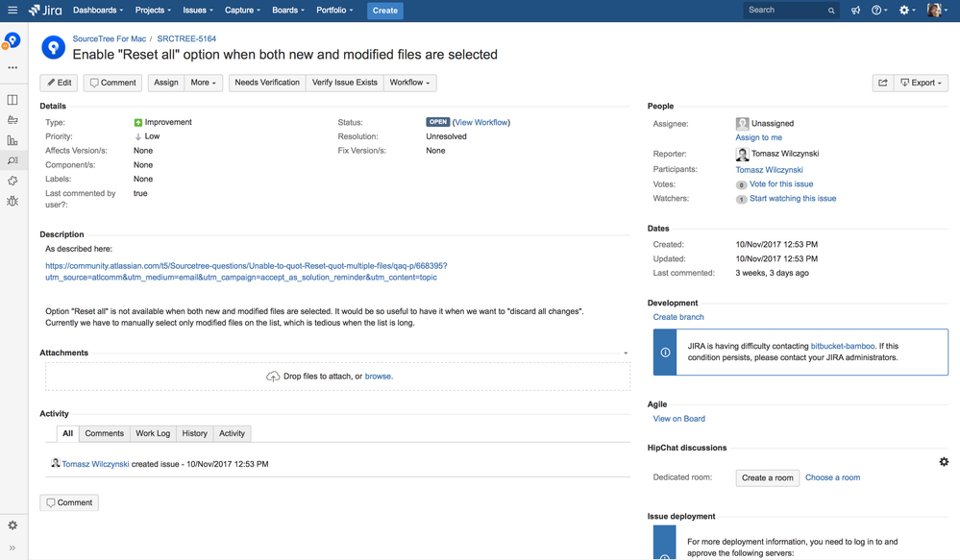Open the issues search icon in the sidebar

point(12,160)
